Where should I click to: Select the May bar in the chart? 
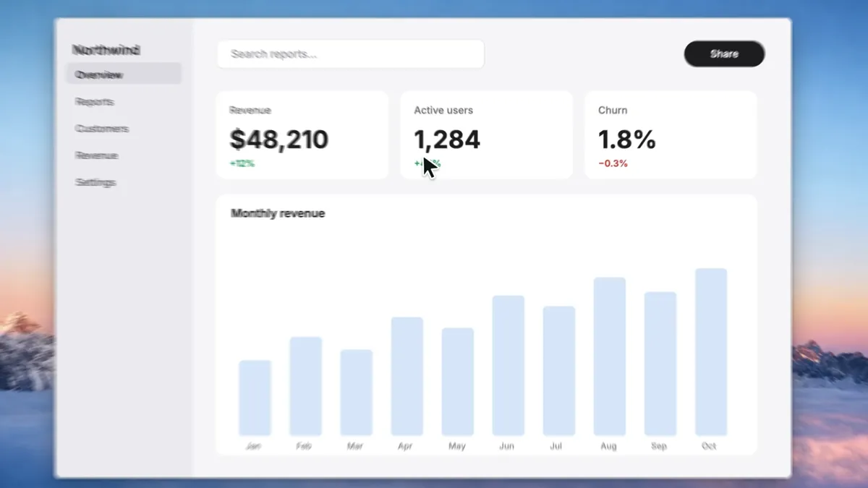point(458,382)
